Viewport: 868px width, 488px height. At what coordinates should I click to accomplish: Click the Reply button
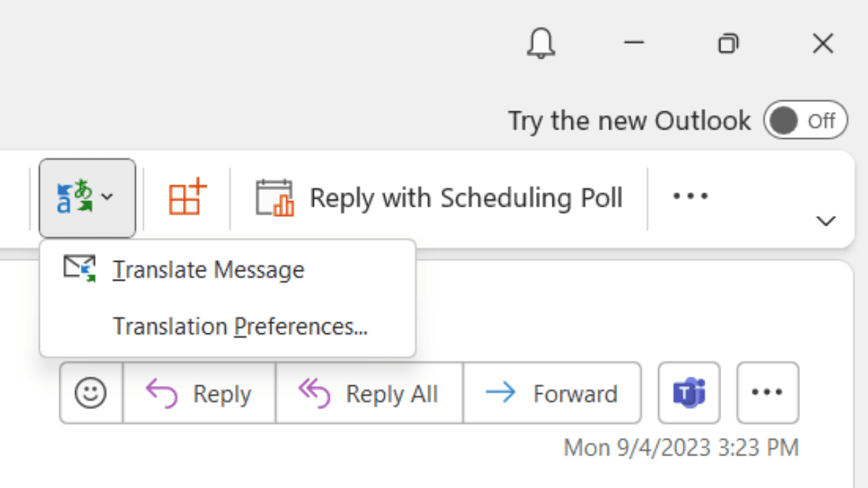pyautogui.click(x=199, y=393)
